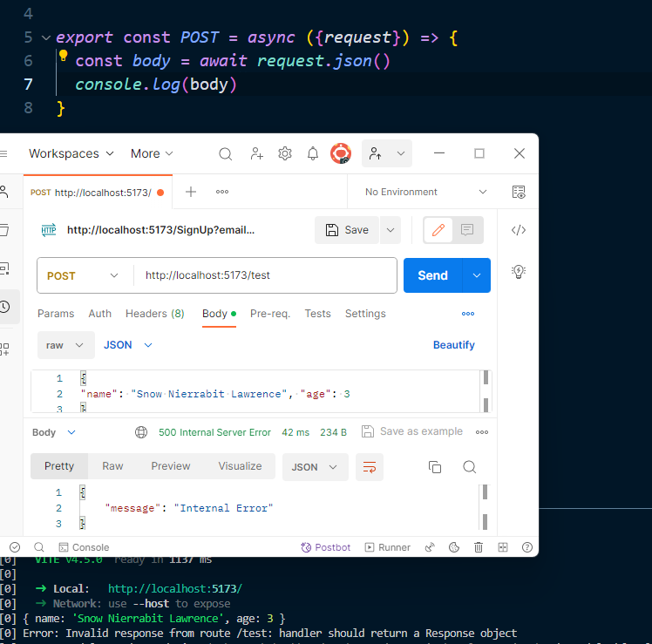Collapse the code fold arrow on line 5

tap(46, 37)
